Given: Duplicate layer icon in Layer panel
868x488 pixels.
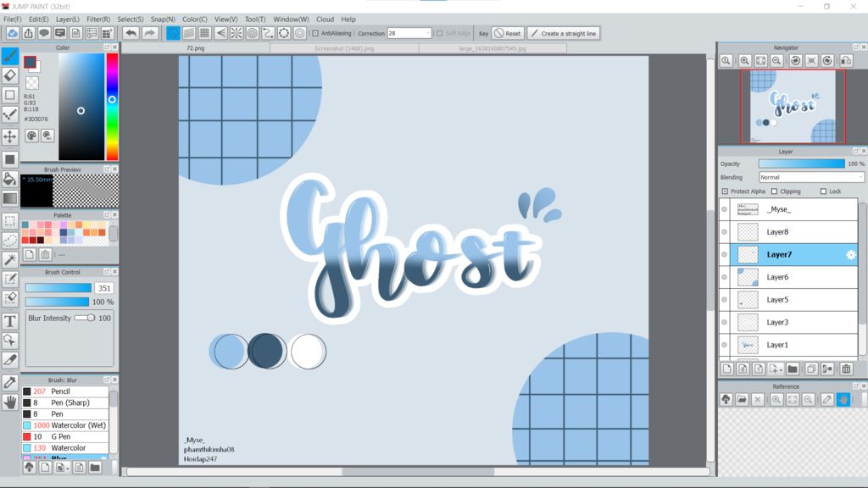Looking at the screenshot, I should [811, 369].
